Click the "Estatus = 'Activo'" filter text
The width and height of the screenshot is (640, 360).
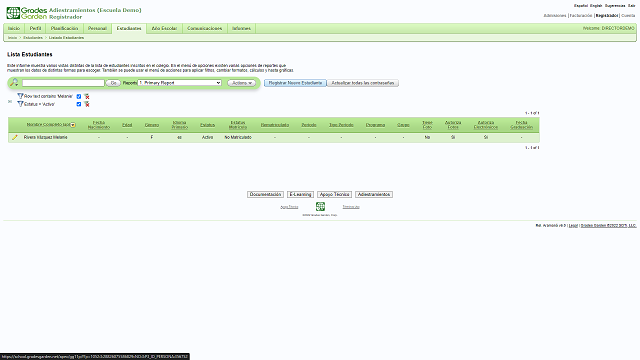39,104
